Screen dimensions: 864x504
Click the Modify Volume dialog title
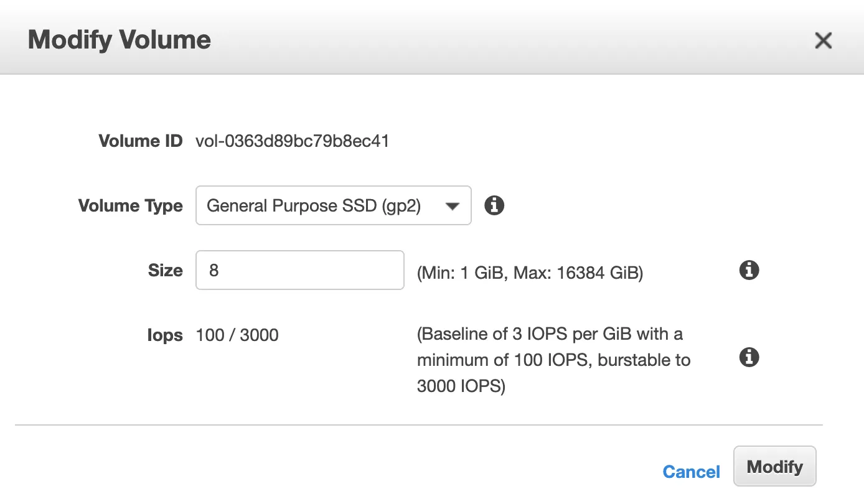tap(120, 40)
